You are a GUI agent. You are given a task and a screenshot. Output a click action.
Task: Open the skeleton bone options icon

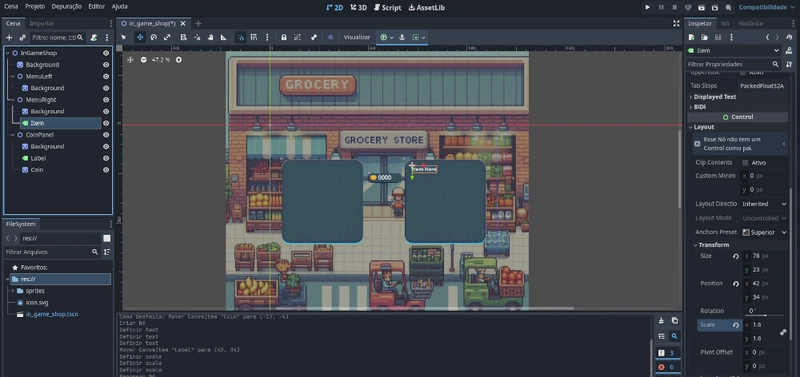[x=314, y=37]
